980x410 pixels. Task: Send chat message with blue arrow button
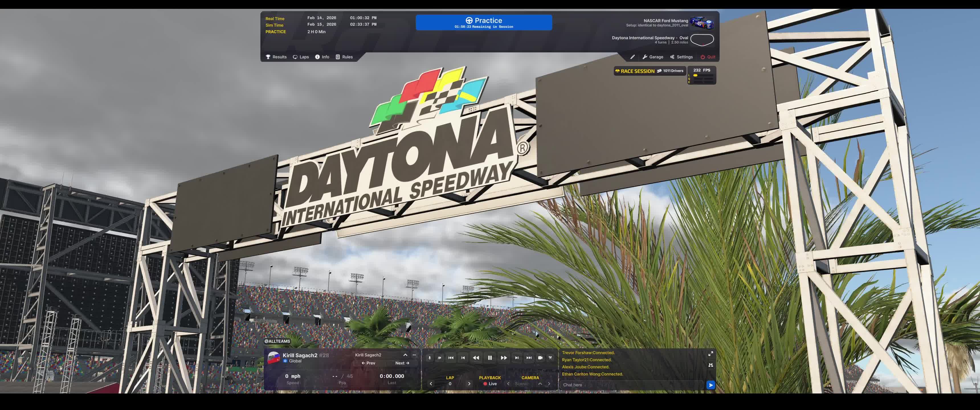[710, 385]
